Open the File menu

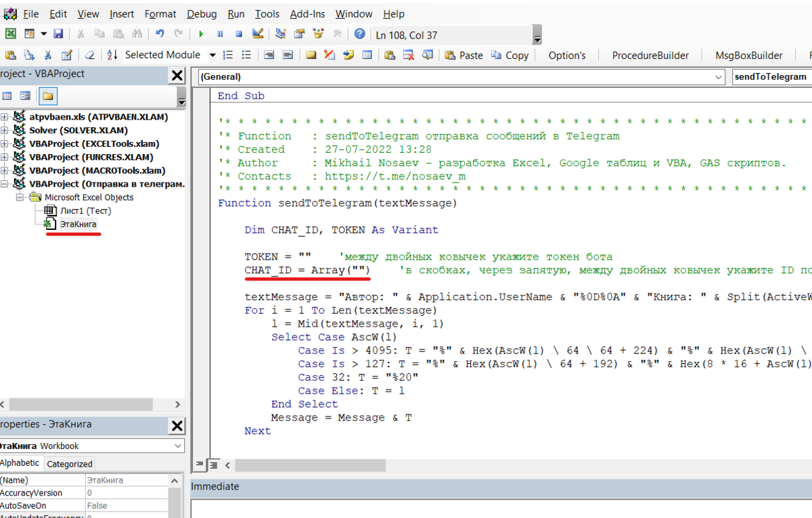[30, 14]
